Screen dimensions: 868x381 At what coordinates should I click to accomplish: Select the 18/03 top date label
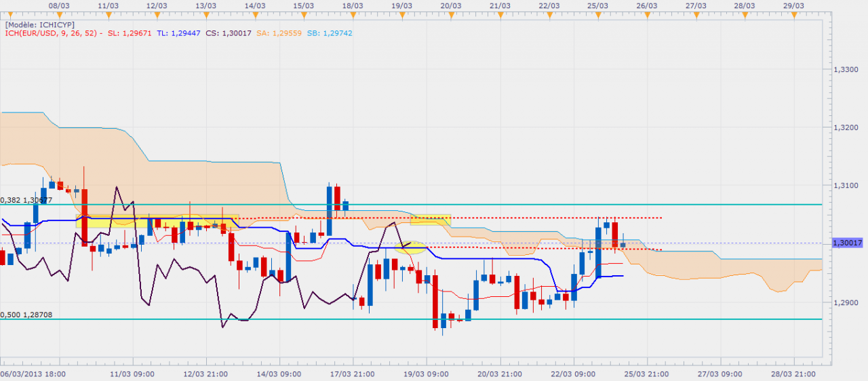tap(353, 5)
